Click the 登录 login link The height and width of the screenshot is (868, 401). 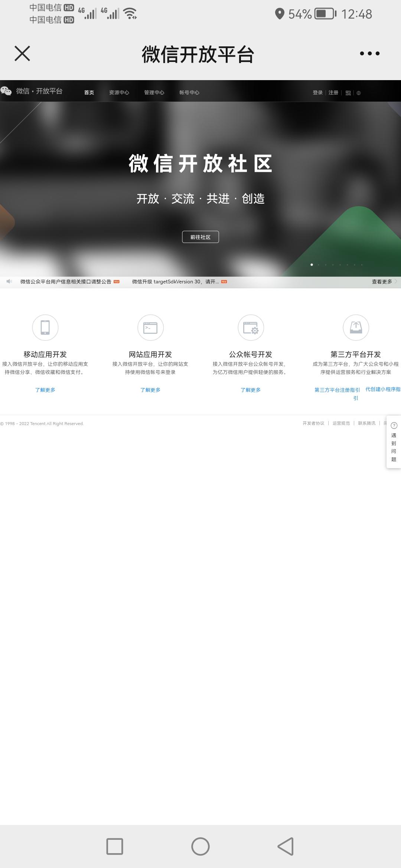click(318, 92)
